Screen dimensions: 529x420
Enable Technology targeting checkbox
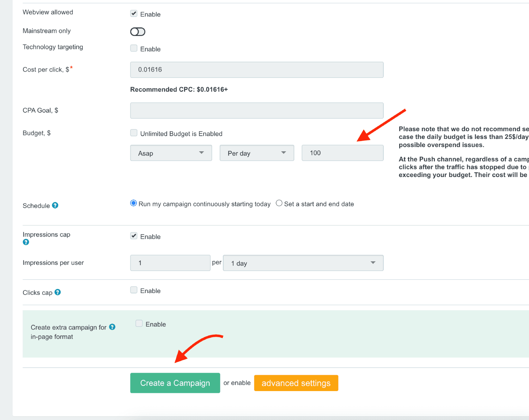click(x=134, y=48)
